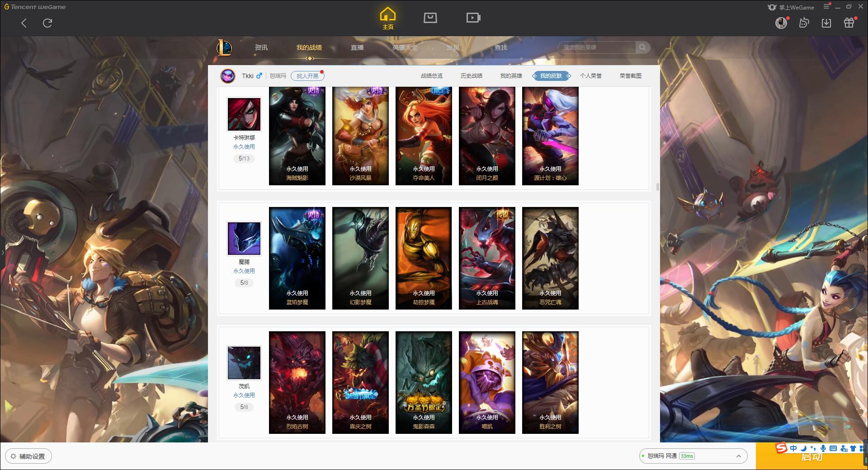The height and width of the screenshot is (470, 868).
Task: Click the Sogou input method S icon
Action: point(781,448)
